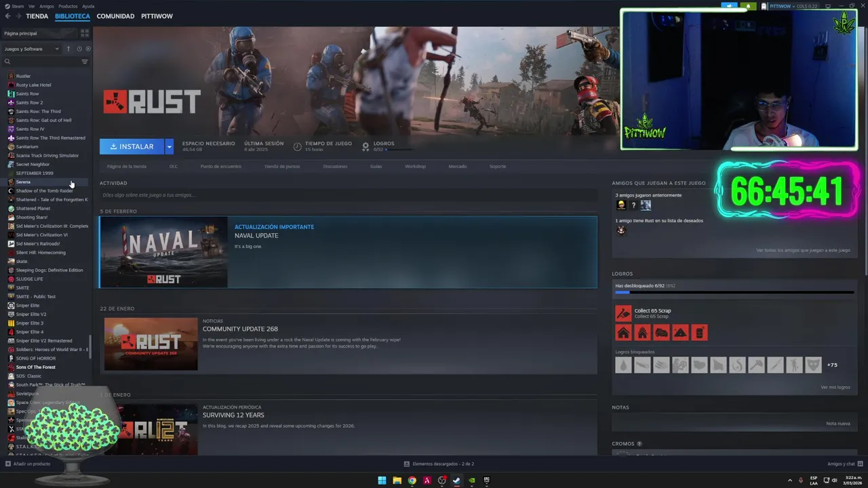Select Sniper Elite 4 in library
The width and height of the screenshot is (868, 488).
coord(29,331)
